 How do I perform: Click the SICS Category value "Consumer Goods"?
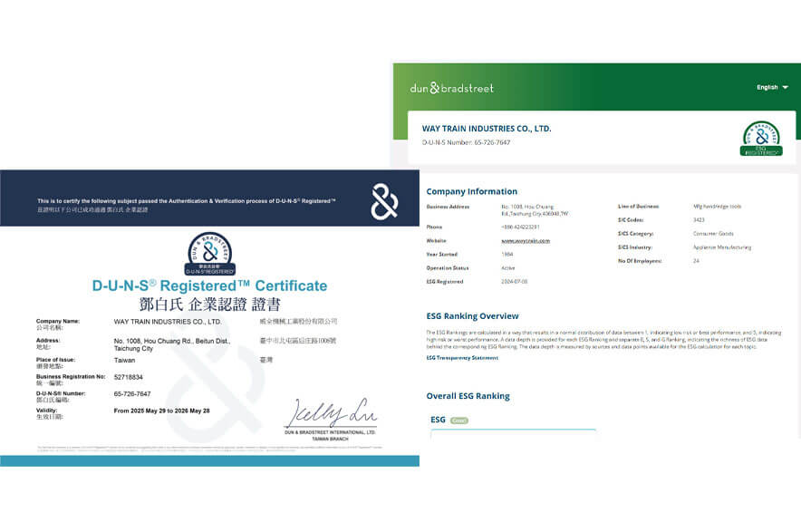(x=713, y=234)
